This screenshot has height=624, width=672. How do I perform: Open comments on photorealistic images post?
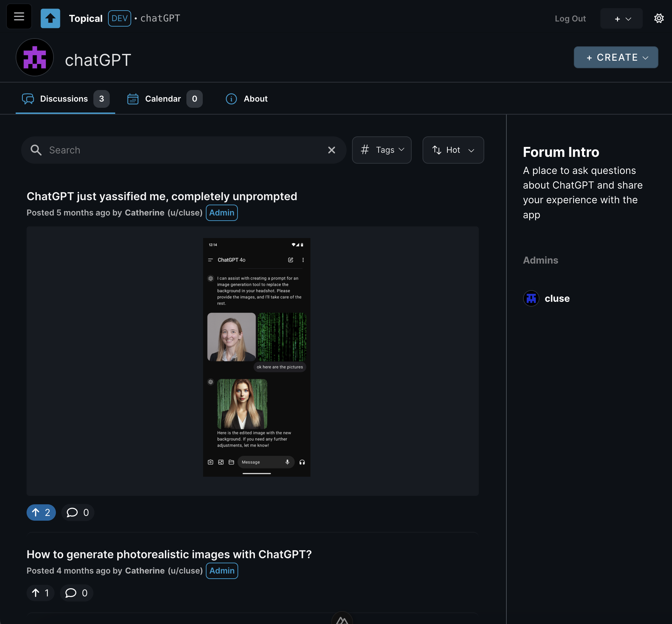[x=76, y=593]
